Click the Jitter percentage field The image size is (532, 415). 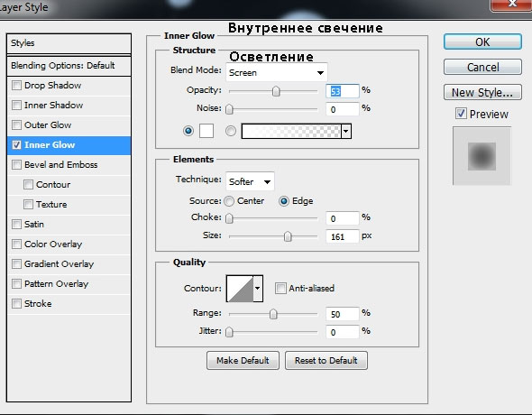tap(343, 332)
